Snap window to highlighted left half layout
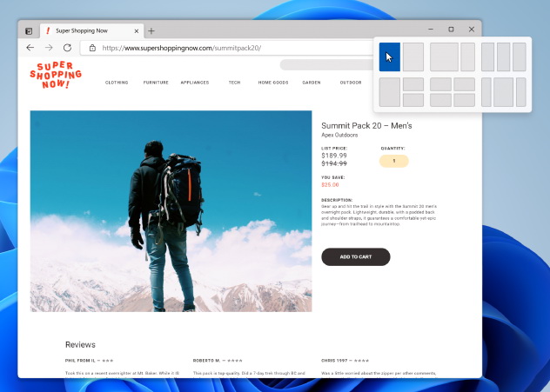 390,57
